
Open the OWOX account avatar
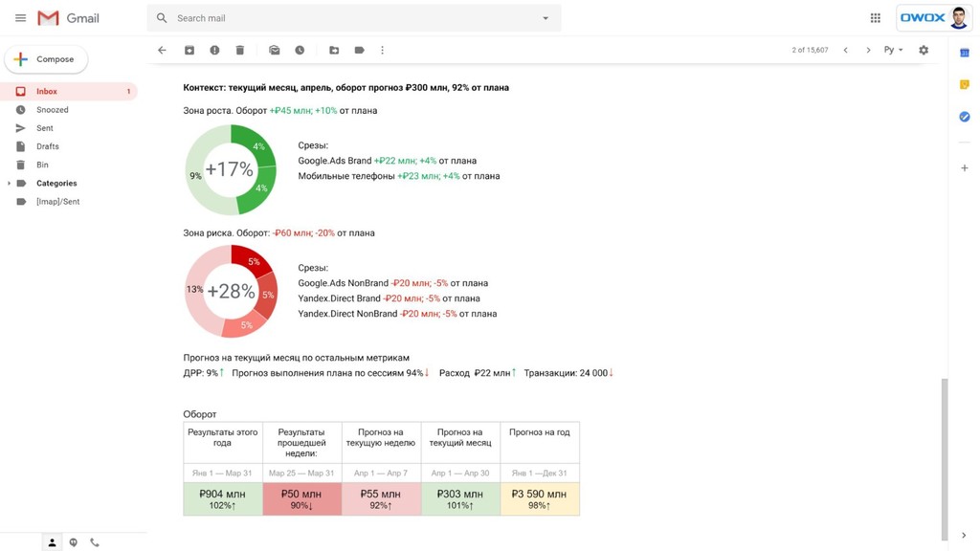coord(958,18)
